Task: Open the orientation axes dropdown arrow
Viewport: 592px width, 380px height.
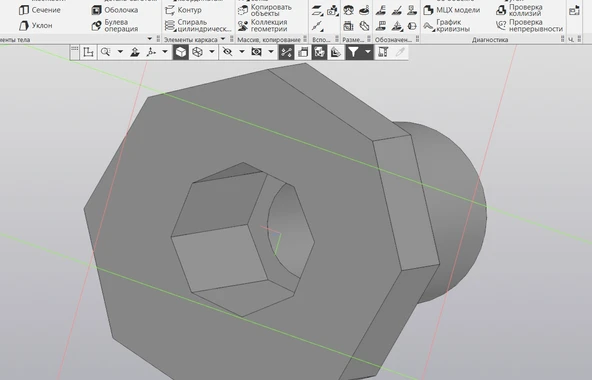Action: pyautogui.click(x=165, y=51)
